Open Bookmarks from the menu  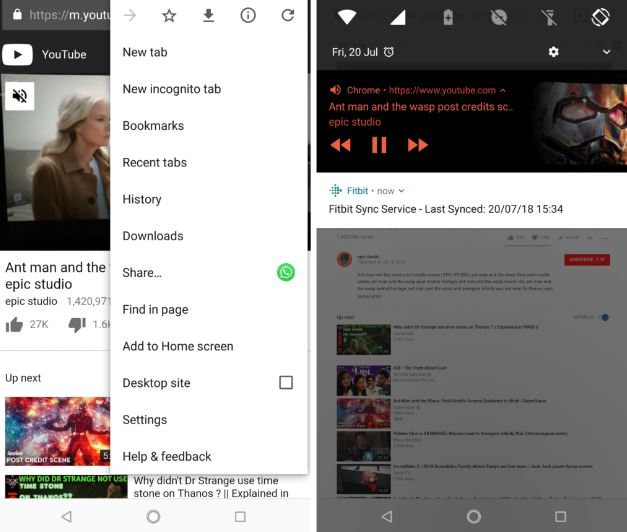click(x=209, y=126)
